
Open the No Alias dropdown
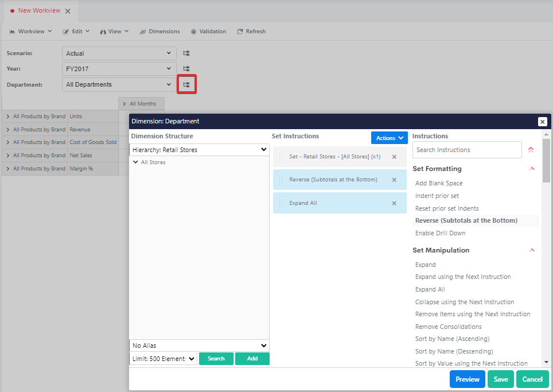(199, 346)
